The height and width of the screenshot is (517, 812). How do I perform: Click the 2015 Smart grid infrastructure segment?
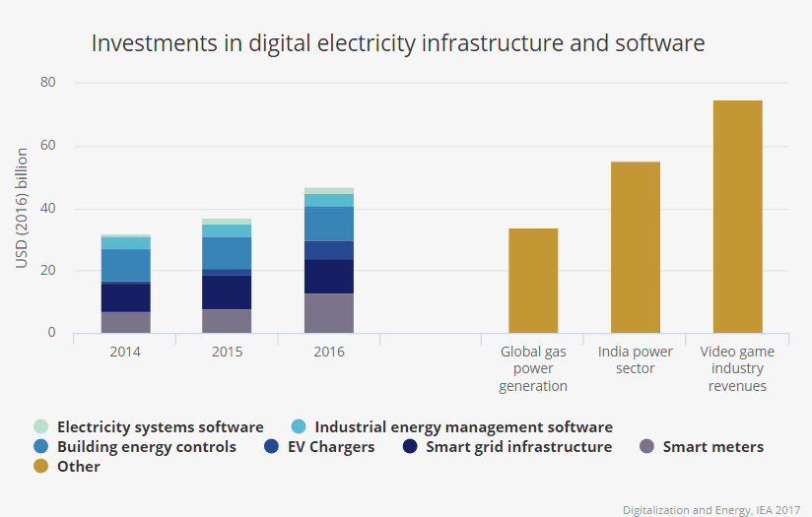pos(228,291)
